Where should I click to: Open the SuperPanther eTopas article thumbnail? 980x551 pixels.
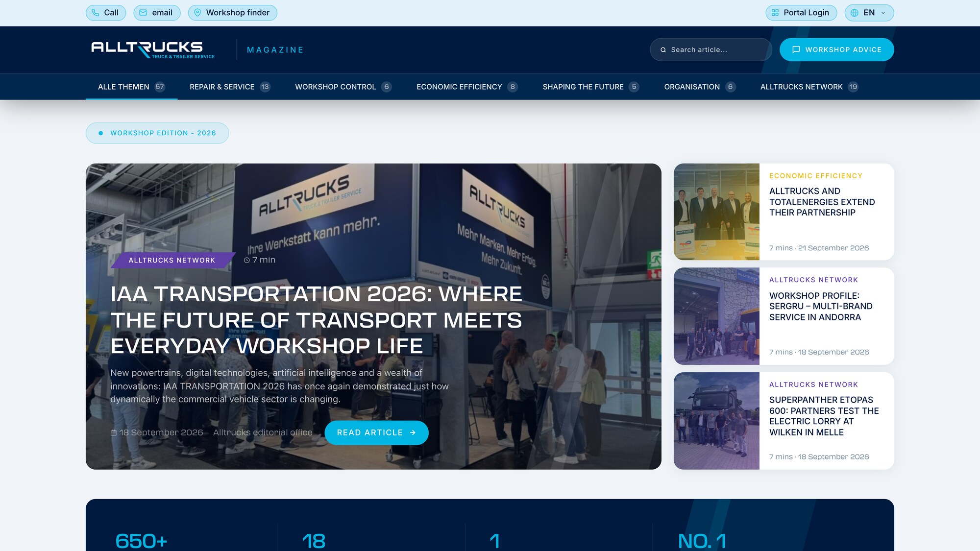(716, 420)
